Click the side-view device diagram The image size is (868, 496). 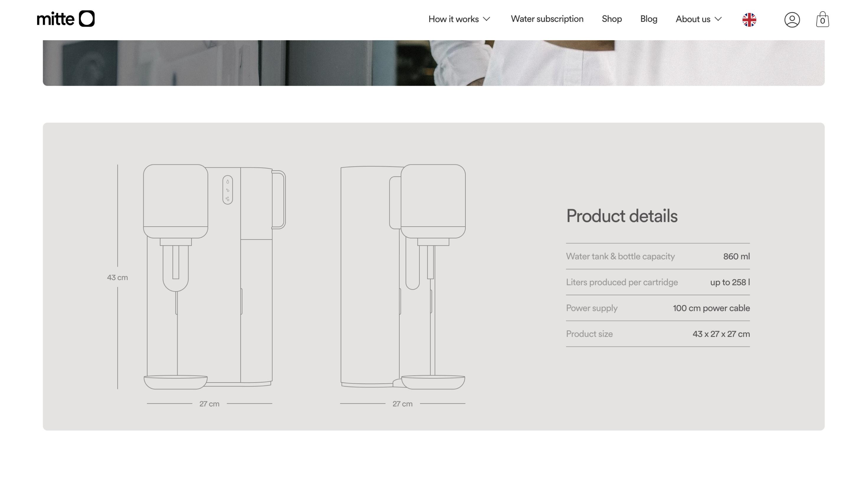[x=403, y=277]
